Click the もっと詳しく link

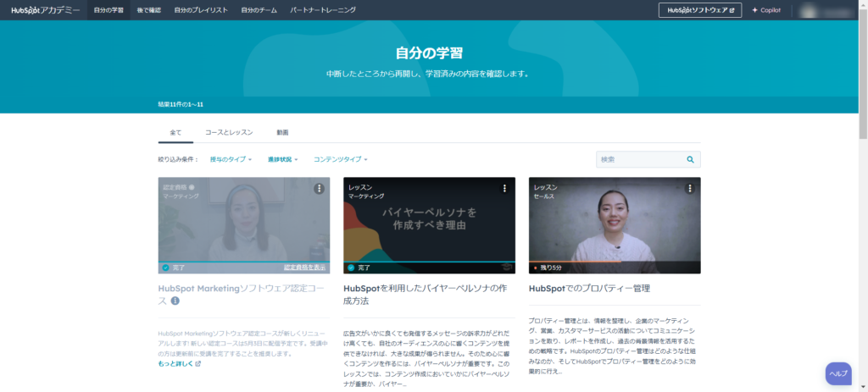click(x=175, y=364)
